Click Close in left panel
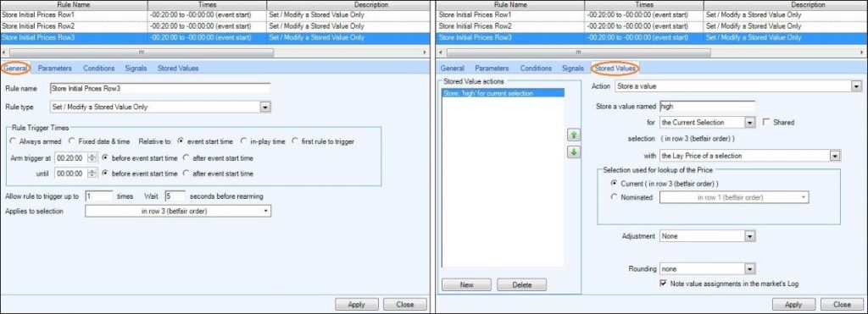 (405, 304)
